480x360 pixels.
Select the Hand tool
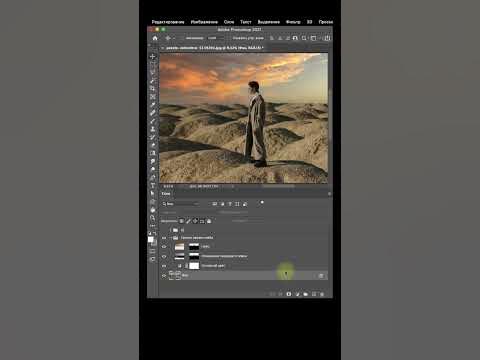pos(152,210)
